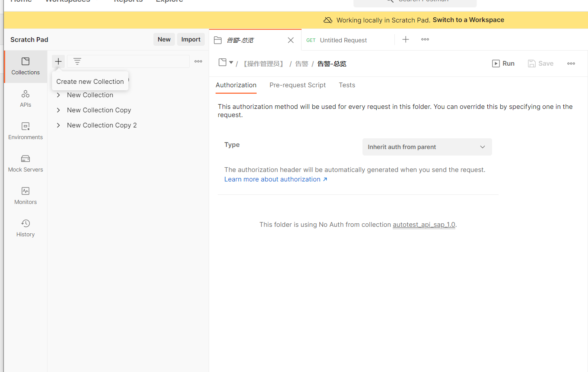The height and width of the screenshot is (372, 588).
Task: Open more actions beside the request tabs
Action: (425, 39)
